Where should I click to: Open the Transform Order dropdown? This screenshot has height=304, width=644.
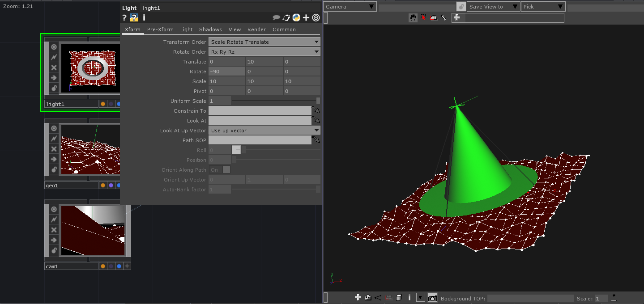pyautogui.click(x=264, y=42)
